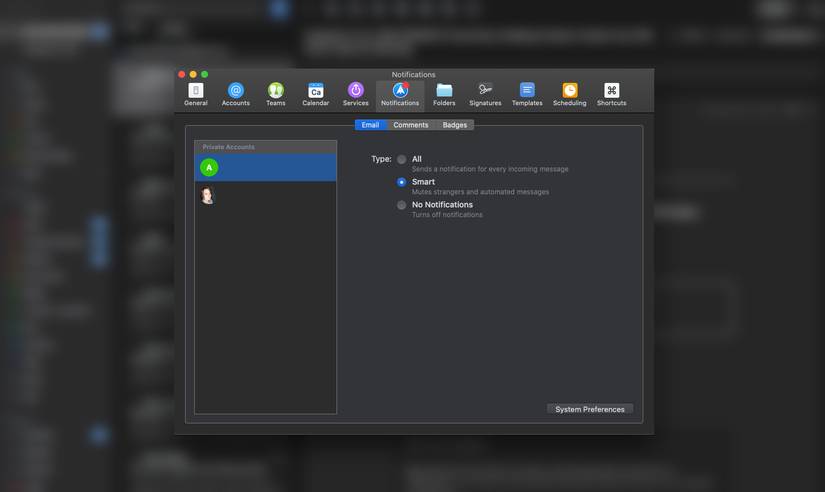Open the Teams preferences pane
This screenshot has width=825, height=492.
click(x=276, y=95)
